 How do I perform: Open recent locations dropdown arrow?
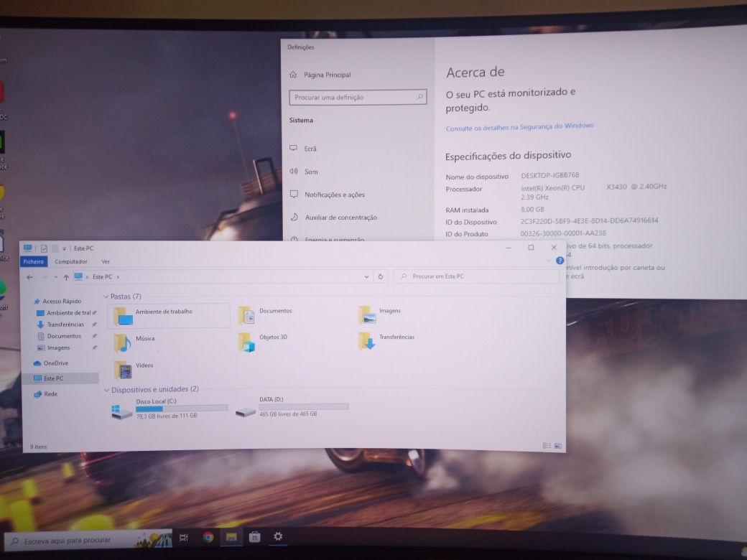pyautogui.click(x=56, y=277)
